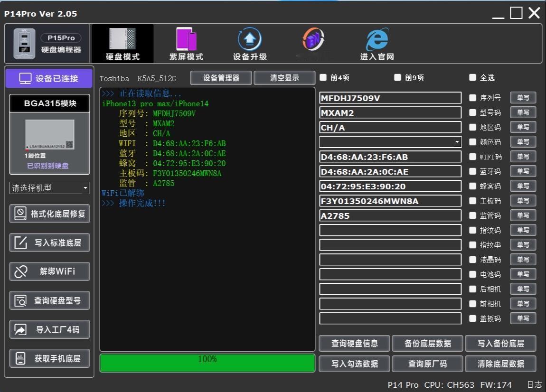Click the green 100% progress bar
Image resolution: width=546 pixels, height=392 pixels.
click(x=207, y=363)
